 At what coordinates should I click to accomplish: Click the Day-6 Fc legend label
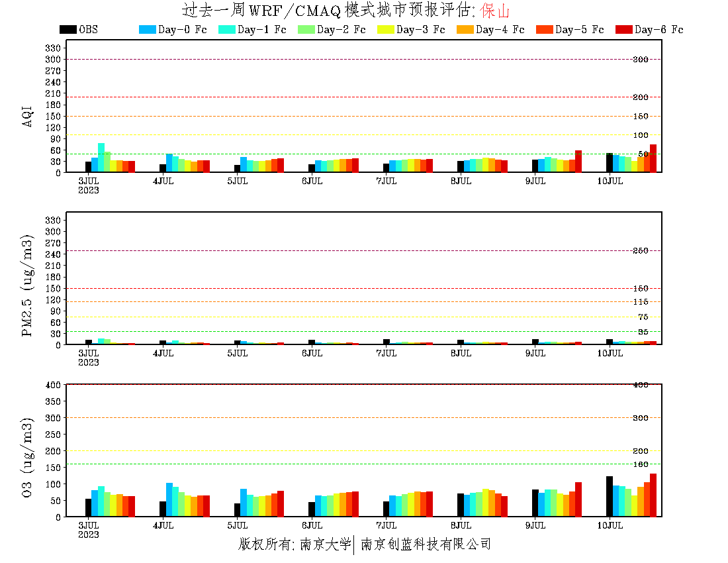(659, 30)
